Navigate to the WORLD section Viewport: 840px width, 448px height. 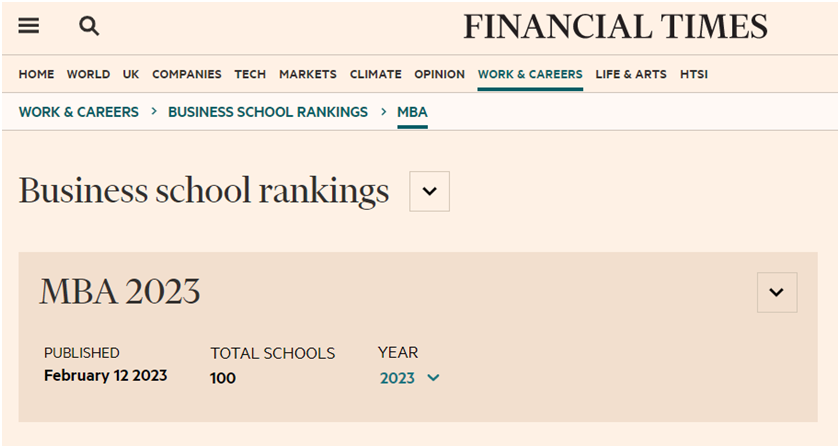(88, 74)
